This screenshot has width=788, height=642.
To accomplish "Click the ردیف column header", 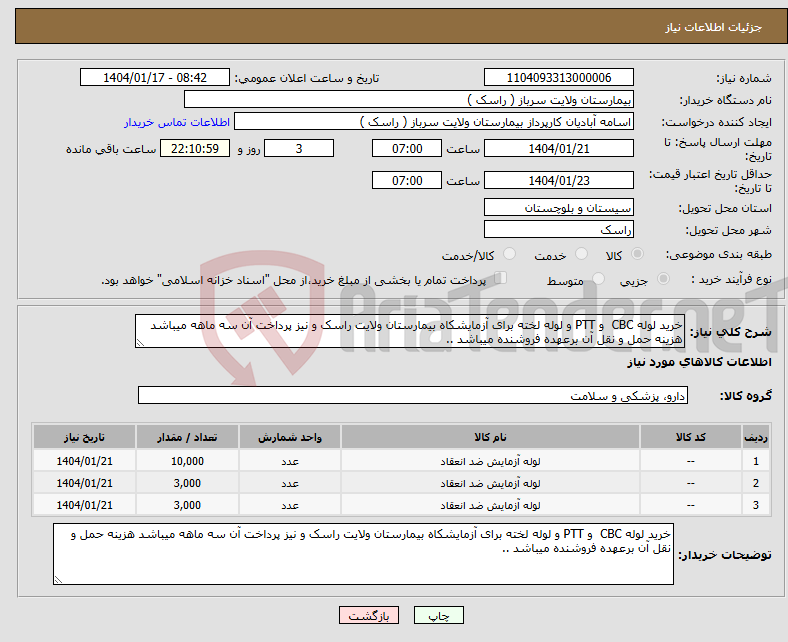I will 756,437.
